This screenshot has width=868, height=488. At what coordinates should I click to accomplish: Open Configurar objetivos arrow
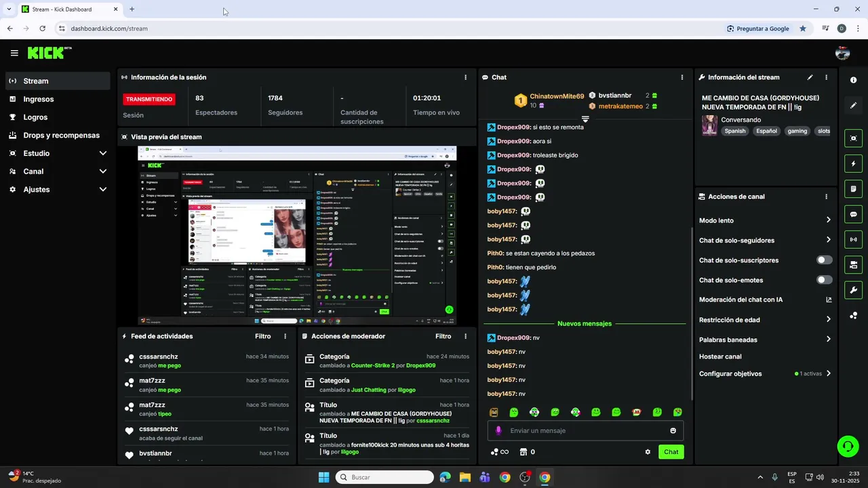point(828,373)
